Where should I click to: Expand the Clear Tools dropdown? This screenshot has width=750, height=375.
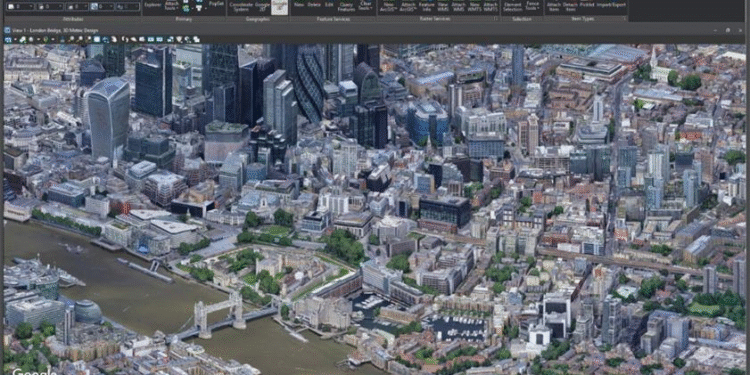(x=365, y=6)
